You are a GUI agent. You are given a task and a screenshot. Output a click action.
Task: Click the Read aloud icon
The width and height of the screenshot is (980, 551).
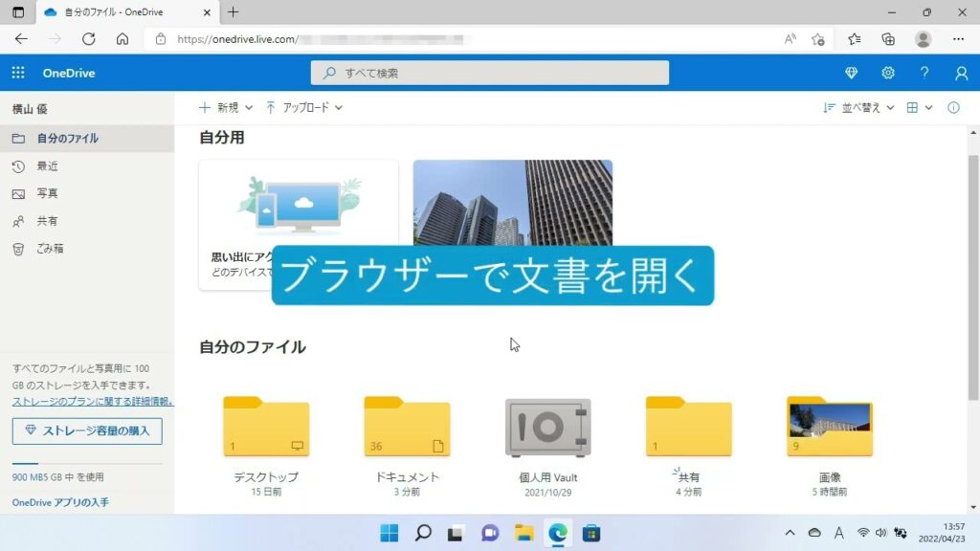(x=790, y=38)
